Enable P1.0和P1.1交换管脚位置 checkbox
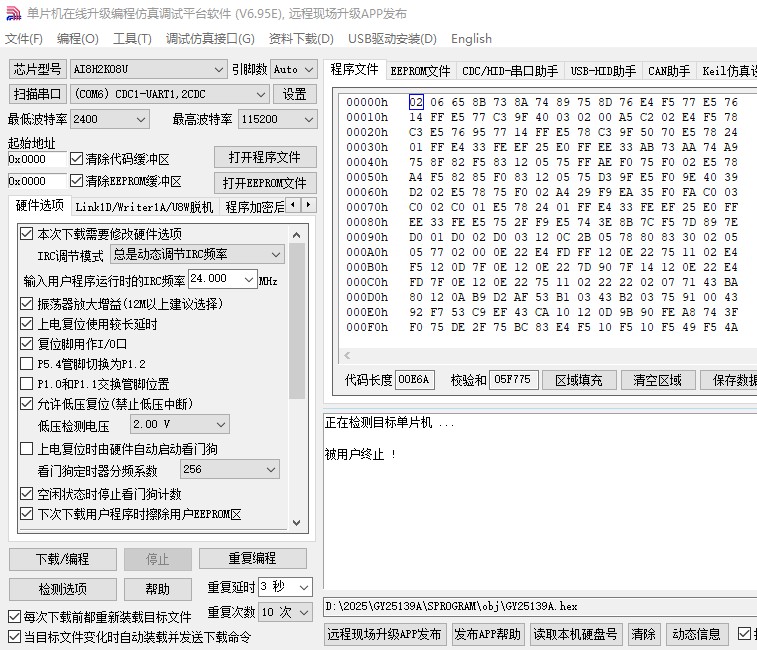Image resolution: width=757 pixels, height=650 pixels. 27,383
